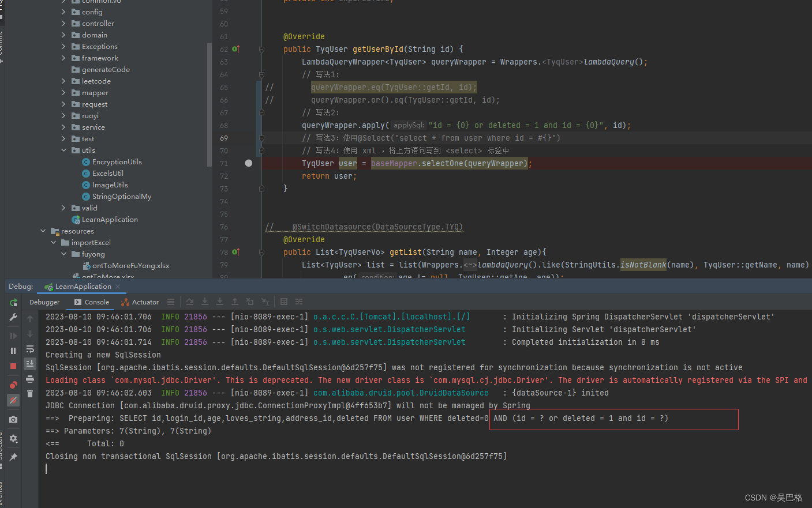This screenshot has height=508, width=812.
Task: Toggle soft-wrap in console
Action: [30, 349]
